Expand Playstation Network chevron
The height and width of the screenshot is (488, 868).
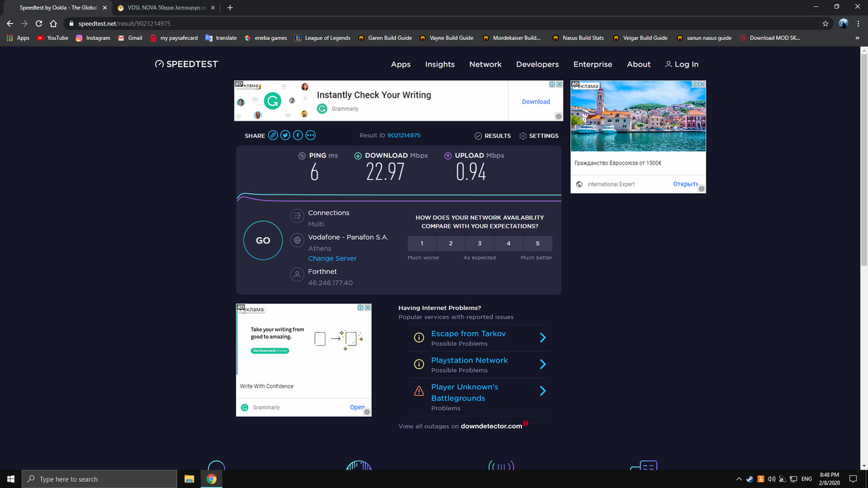(x=542, y=364)
